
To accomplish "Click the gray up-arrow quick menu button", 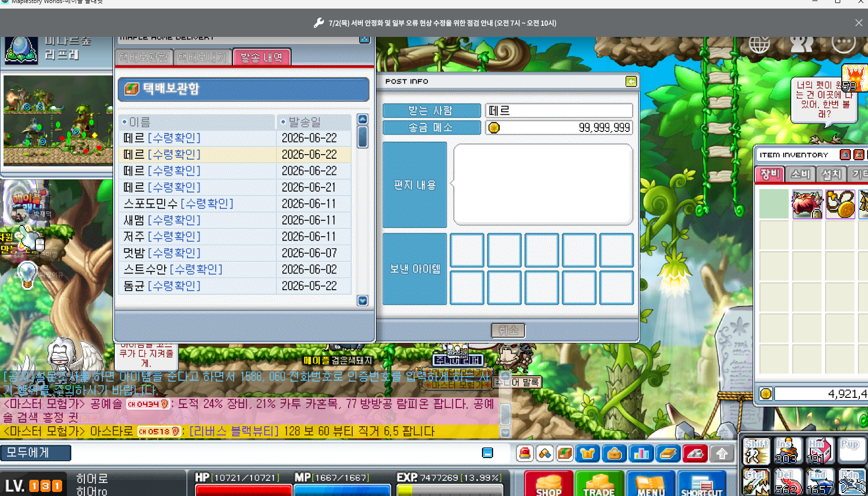I will tap(721, 454).
